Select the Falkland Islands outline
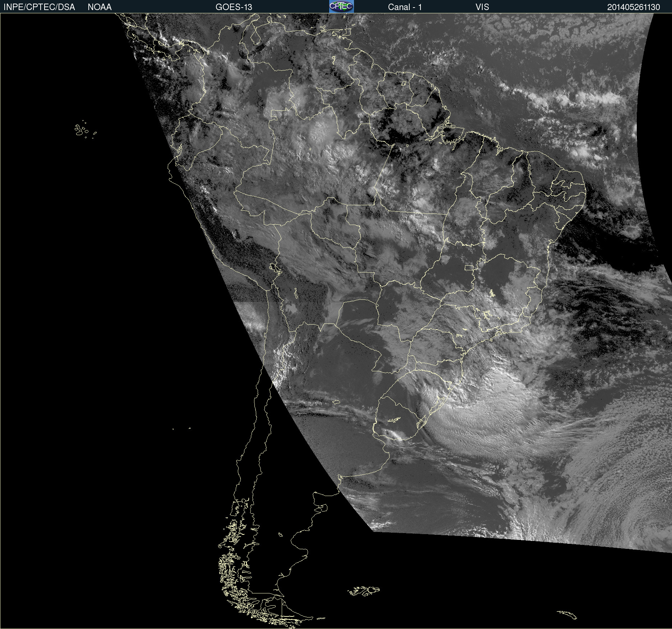The width and height of the screenshot is (672, 629). coord(364,591)
